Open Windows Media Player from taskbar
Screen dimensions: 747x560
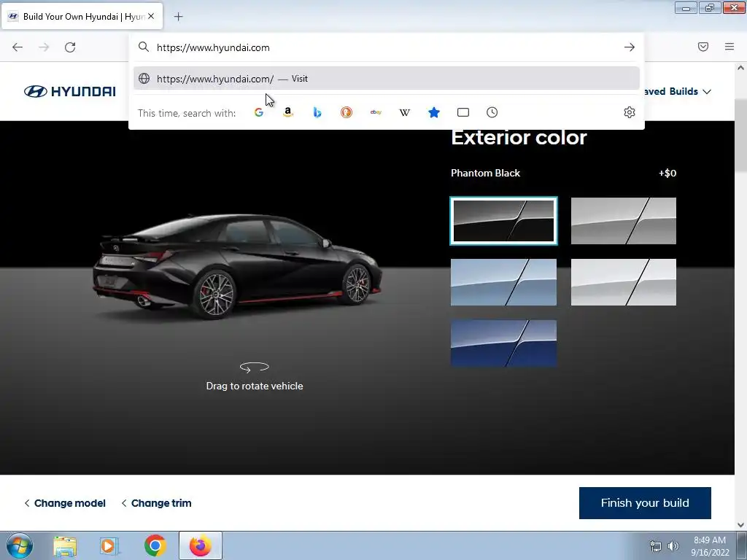pyautogui.click(x=109, y=545)
